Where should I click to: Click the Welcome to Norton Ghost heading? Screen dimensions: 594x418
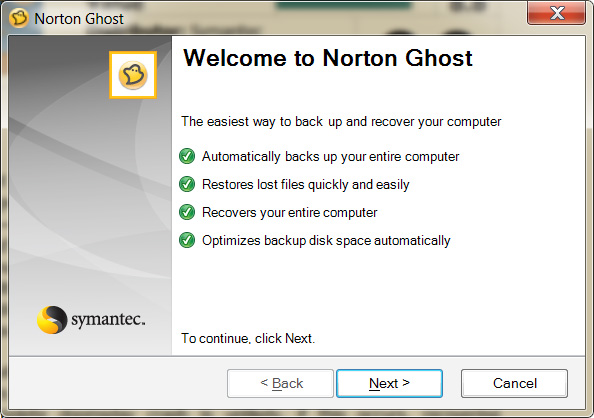tap(328, 58)
